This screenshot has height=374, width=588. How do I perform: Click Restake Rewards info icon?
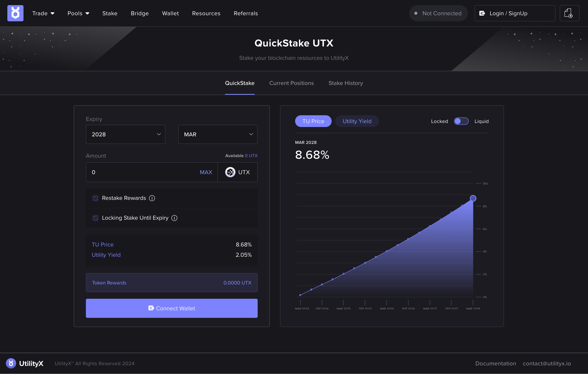(152, 198)
